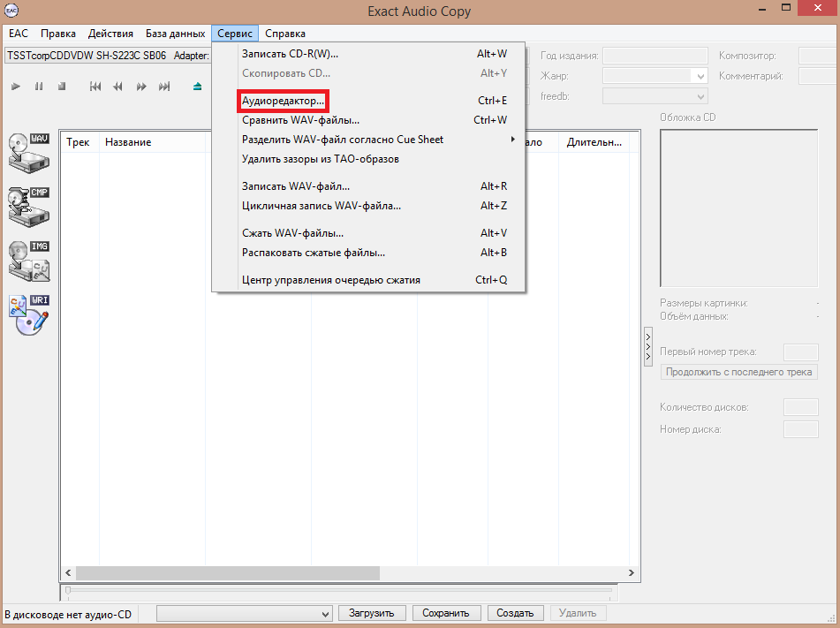
Task: Click the Play button in toolbar
Action: click(x=16, y=87)
